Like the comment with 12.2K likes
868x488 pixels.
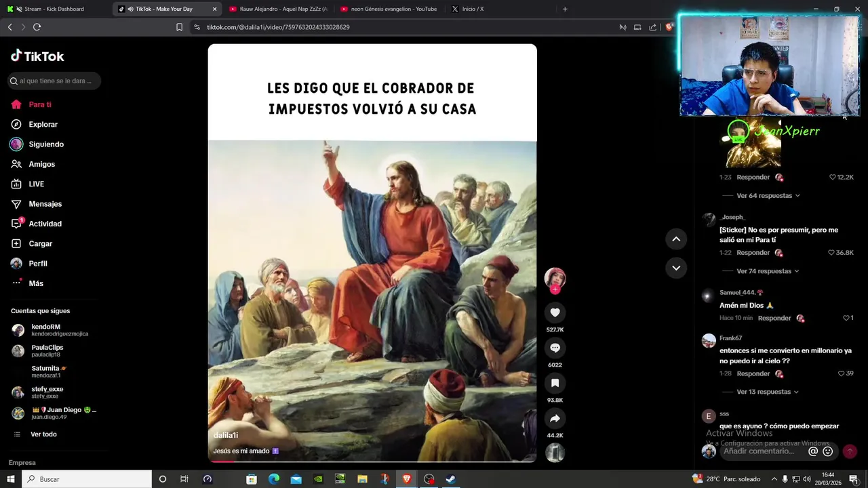(833, 177)
